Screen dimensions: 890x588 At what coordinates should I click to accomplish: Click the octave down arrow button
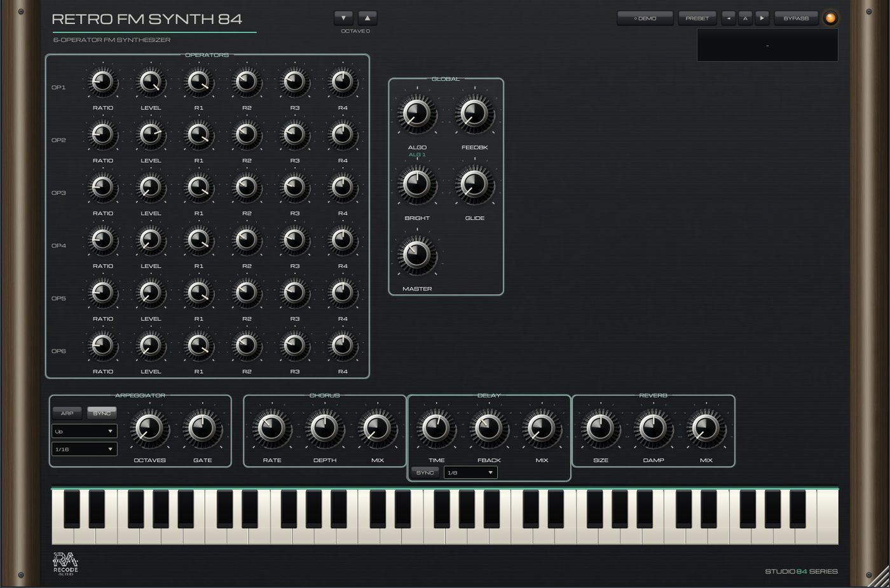point(343,18)
